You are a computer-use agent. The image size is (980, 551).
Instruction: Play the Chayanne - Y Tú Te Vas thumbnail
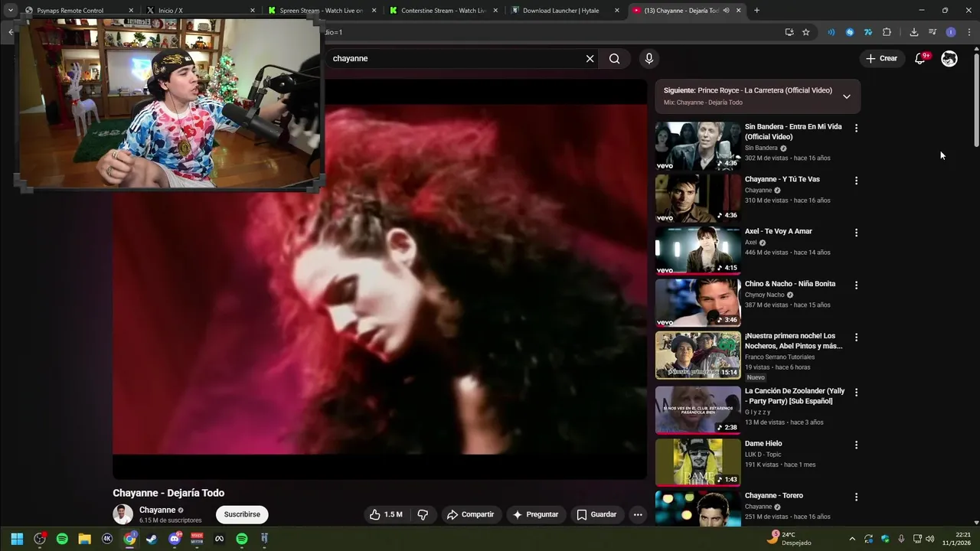(697, 198)
